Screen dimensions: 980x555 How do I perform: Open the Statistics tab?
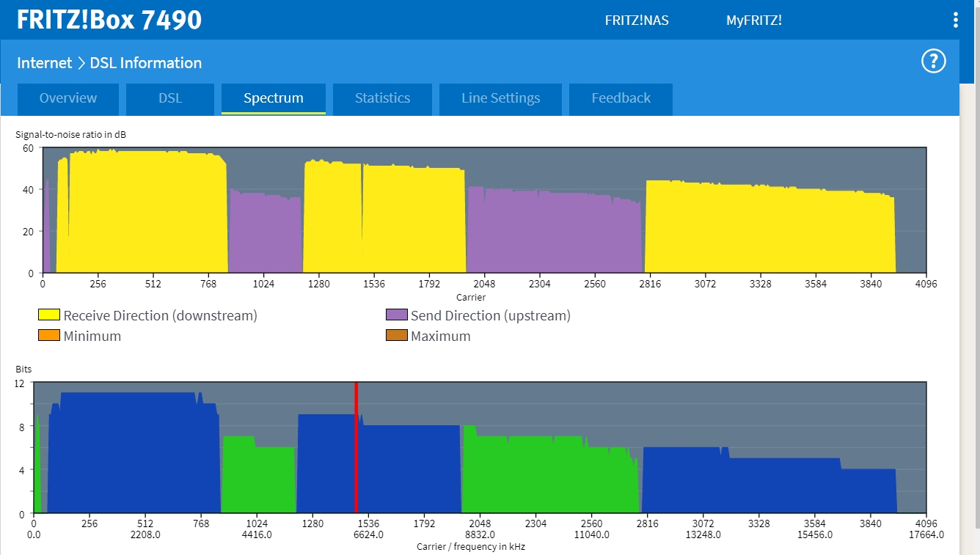click(382, 98)
